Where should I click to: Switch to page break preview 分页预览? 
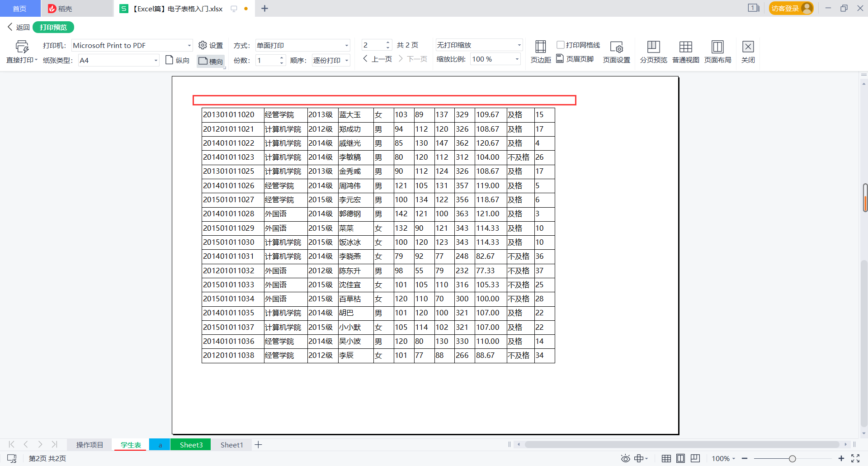[653, 52]
